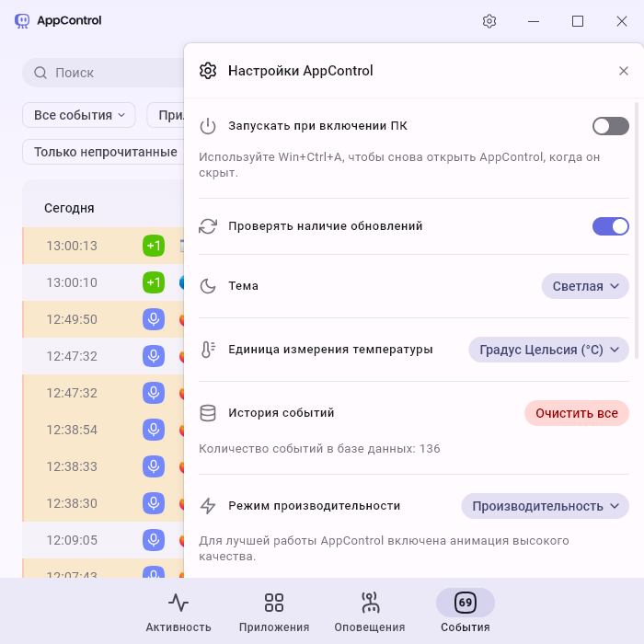Open the partially hidden При... filter dropdown

(166, 115)
